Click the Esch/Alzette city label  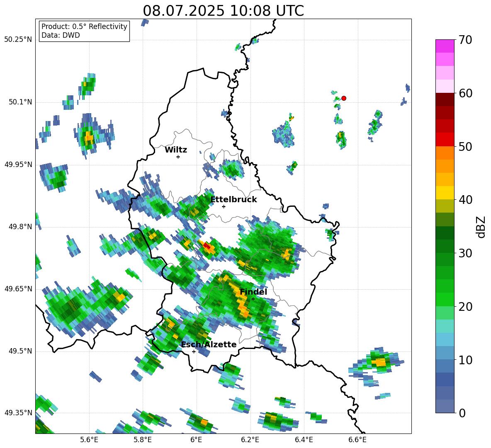click(x=209, y=345)
